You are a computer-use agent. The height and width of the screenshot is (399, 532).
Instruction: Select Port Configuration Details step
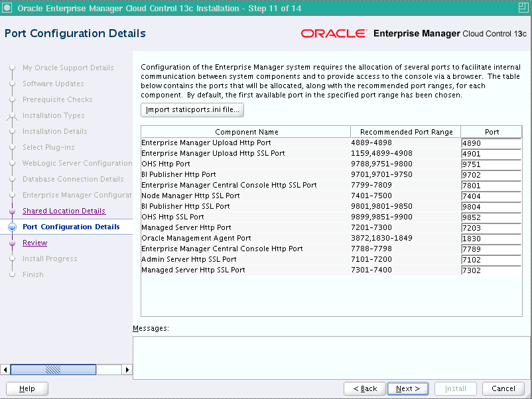coord(71,227)
